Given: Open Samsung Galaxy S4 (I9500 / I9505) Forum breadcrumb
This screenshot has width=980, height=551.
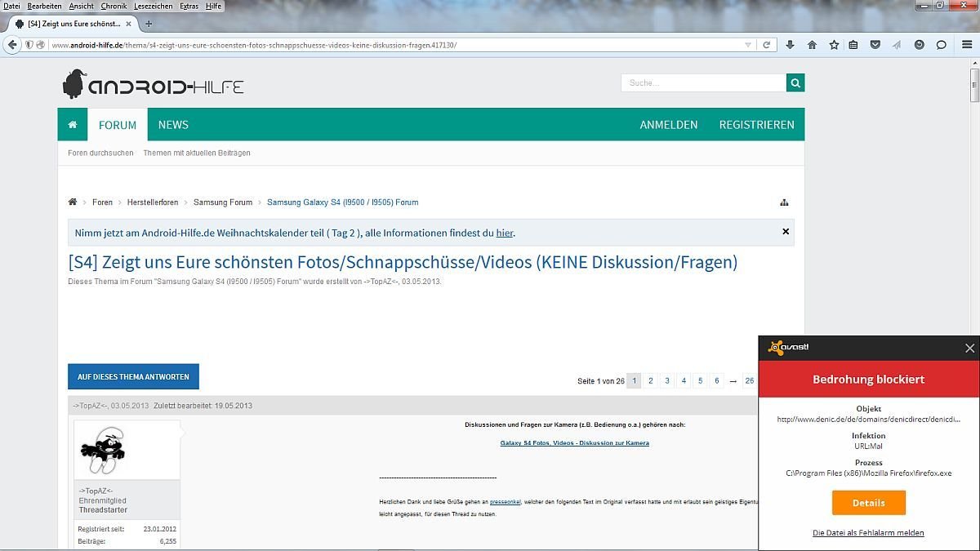Looking at the screenshot, I should (x=342, y=202).
